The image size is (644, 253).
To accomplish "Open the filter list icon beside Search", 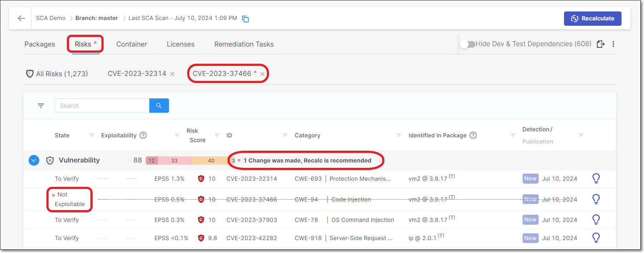I will (41, 106).
